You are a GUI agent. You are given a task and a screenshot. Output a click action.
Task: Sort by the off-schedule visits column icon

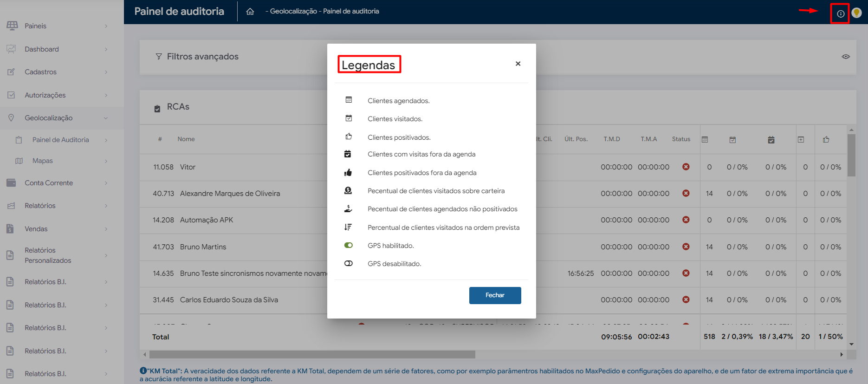click(771, 139)
